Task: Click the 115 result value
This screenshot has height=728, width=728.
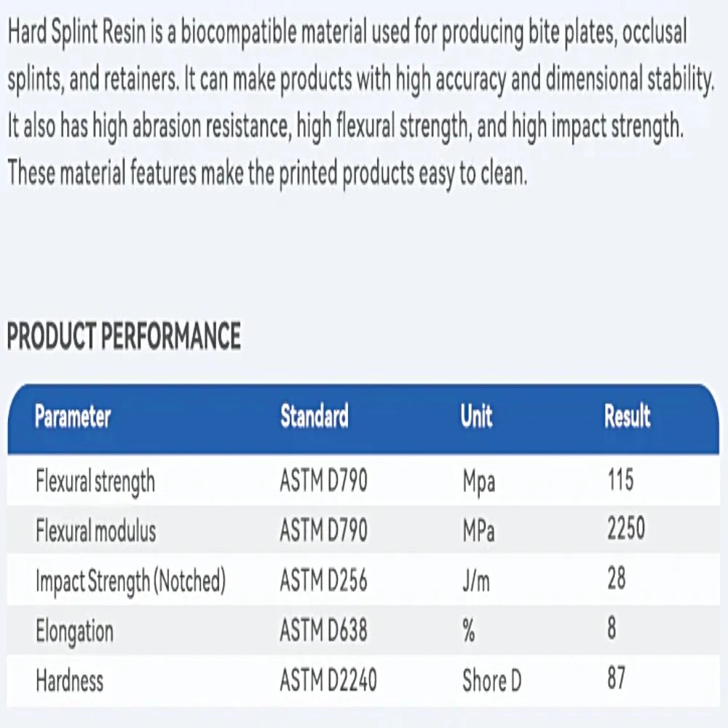Action: coord(620,480)
